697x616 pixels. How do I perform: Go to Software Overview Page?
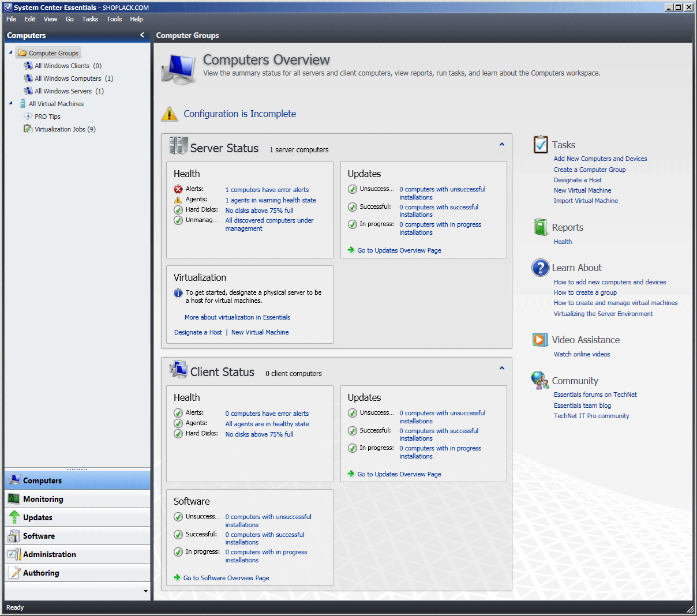coord(226,578)
